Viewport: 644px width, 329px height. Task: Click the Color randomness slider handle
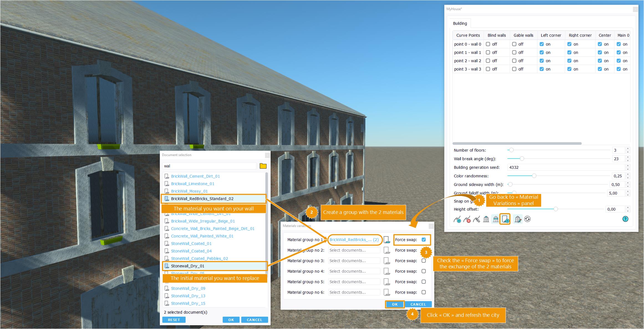[x=534, y=176]
